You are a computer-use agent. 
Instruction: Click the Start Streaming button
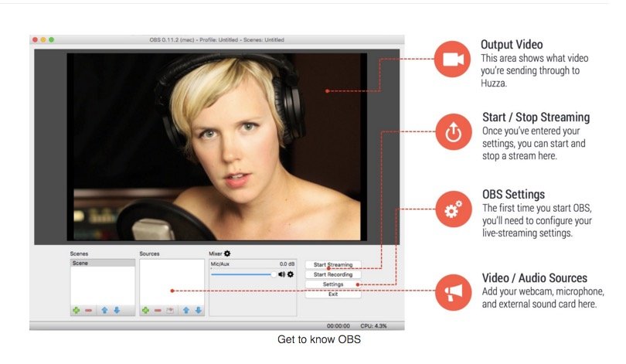point(332,264)
